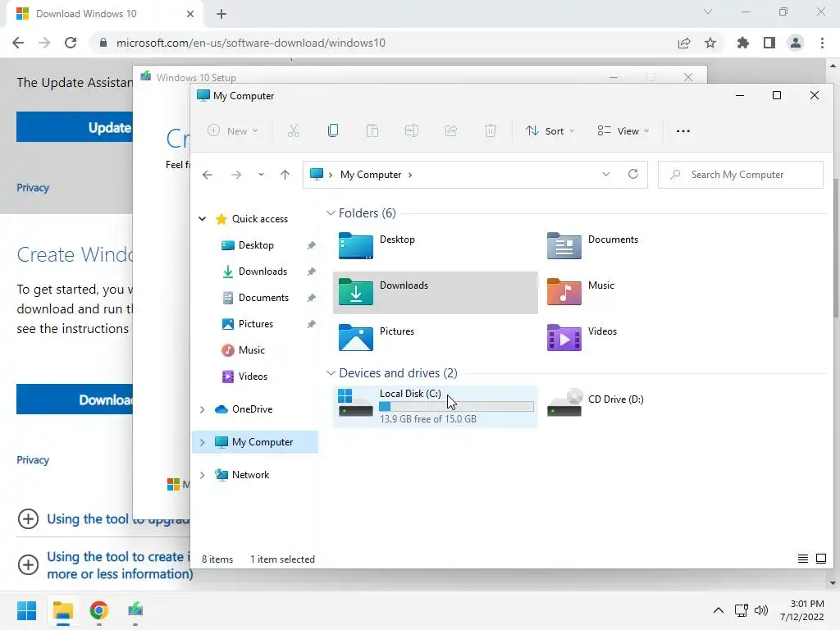Viewport: 840px width, 630px height.
Task: Click the Copy icon in Explorer toolbar
Action: [333, 130]
